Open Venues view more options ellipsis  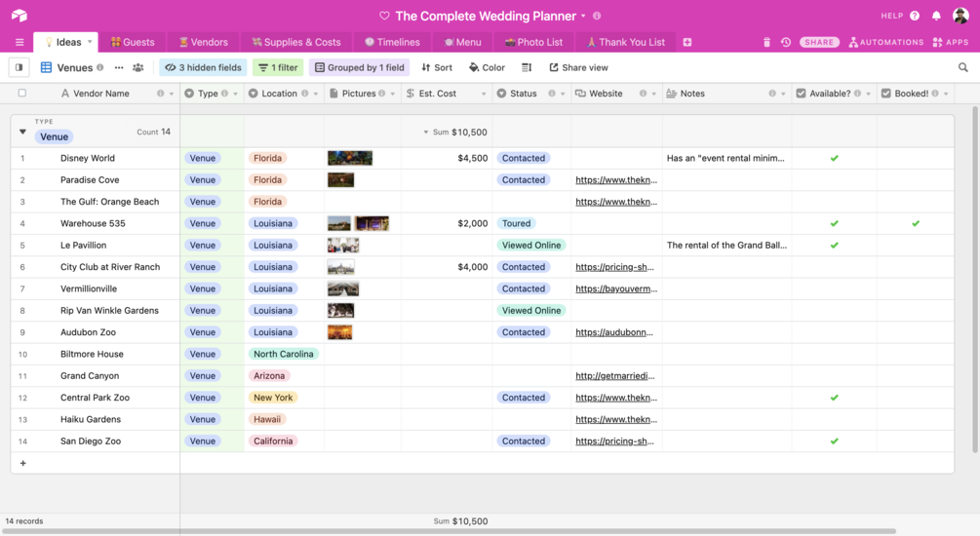[119, 67]
